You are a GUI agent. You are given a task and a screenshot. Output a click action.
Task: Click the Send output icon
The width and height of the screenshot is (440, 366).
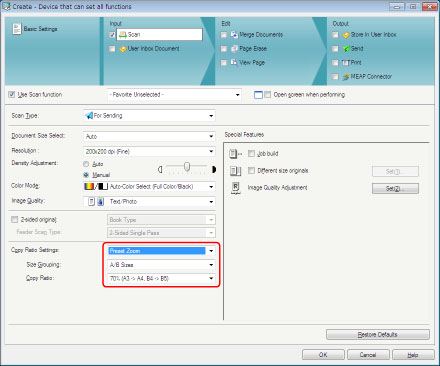[346, 49]
